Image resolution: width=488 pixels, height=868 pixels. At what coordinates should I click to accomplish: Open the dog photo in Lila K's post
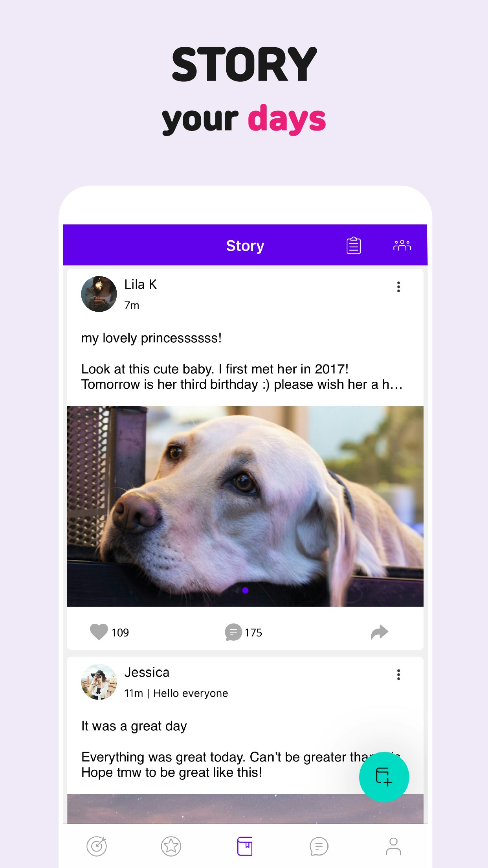245,506
